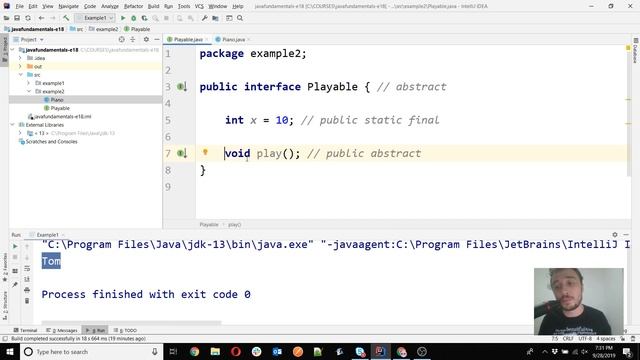Screen dimensions: 640x360
Task: Open the Example1 run configuration dropdown
Action: [95, 18]
